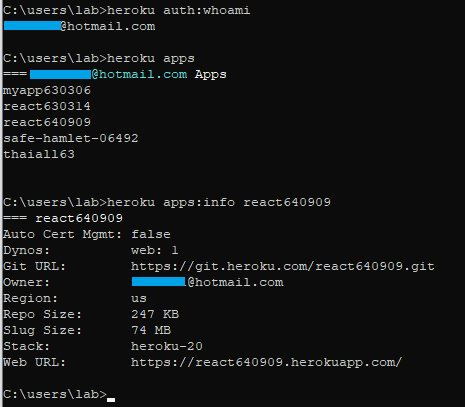Click the myapp630306 app name
The height and width of the screenshot is (407, 465).
click(x=47, y=91)
